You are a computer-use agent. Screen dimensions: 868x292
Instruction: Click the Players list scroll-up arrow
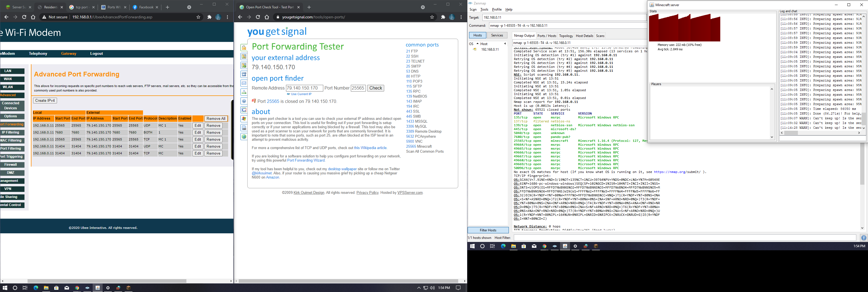[772, 89]
